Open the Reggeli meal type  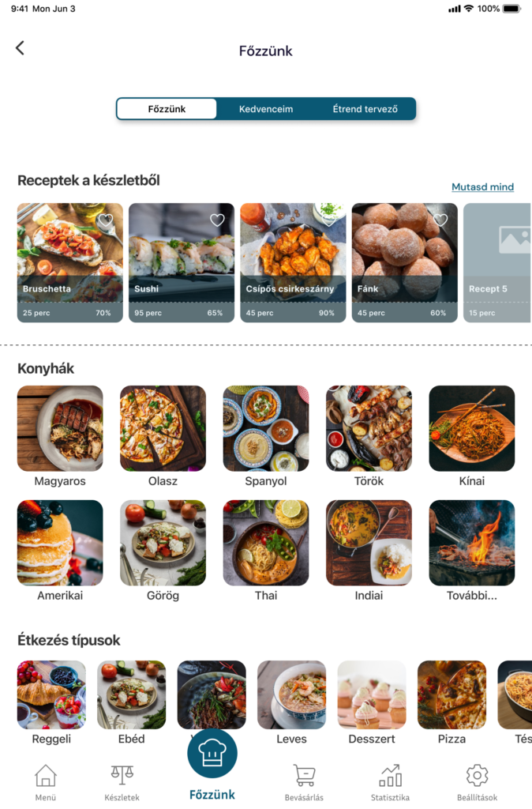[51, 702]
